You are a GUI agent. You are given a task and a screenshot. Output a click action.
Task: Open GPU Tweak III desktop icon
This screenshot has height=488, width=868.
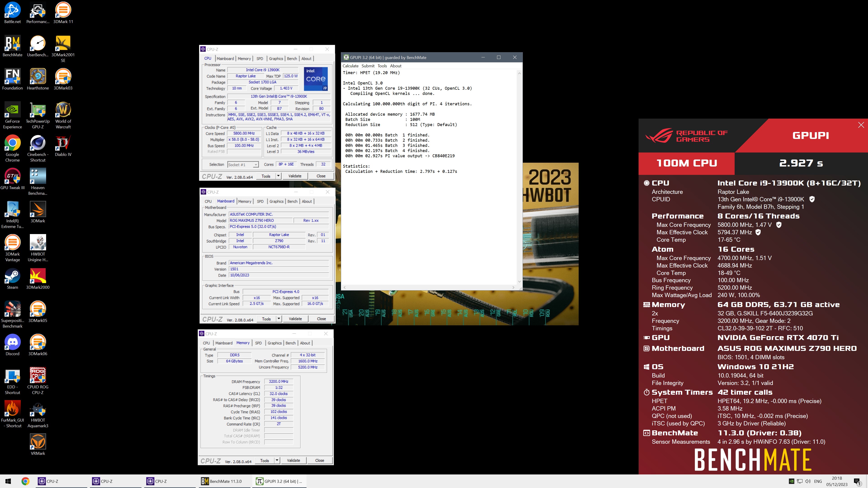12,179
